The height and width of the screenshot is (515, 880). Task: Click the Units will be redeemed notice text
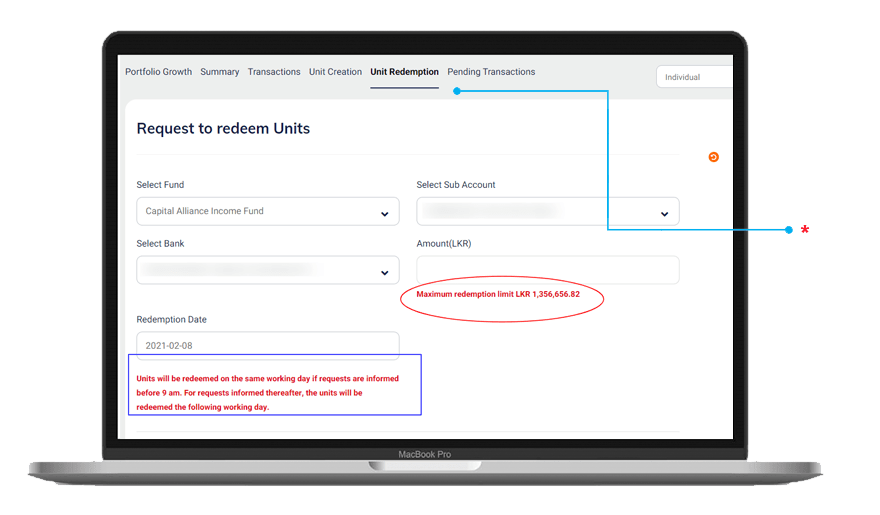click(268, 393)
